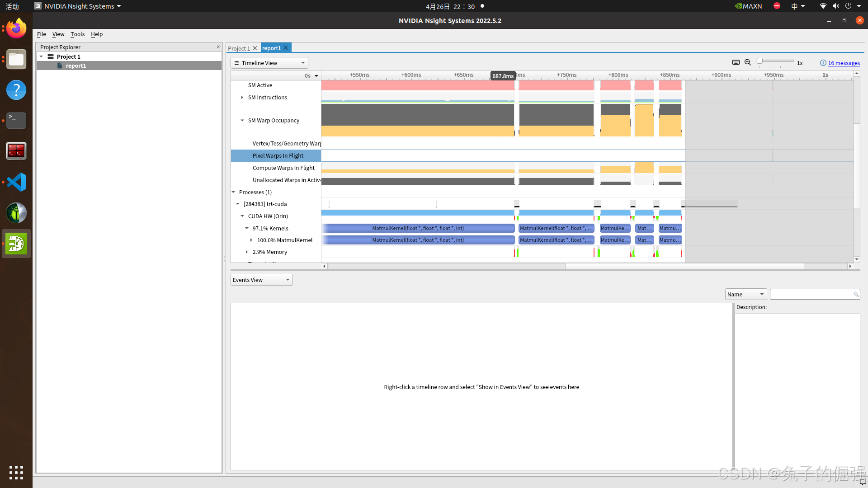Viewport: 868px width, 488px height.
Task: Expand the 2.9% Memory row
Action: tap(247, 252)
